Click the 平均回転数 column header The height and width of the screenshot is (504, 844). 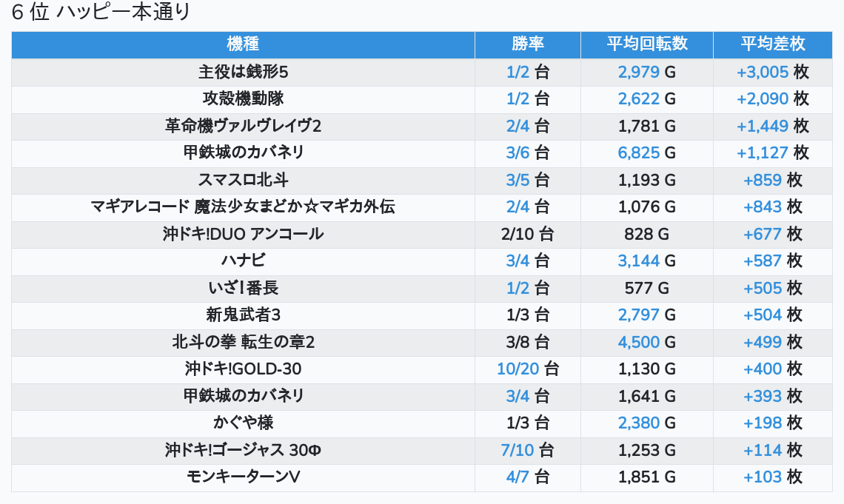[x=646, y=44]
